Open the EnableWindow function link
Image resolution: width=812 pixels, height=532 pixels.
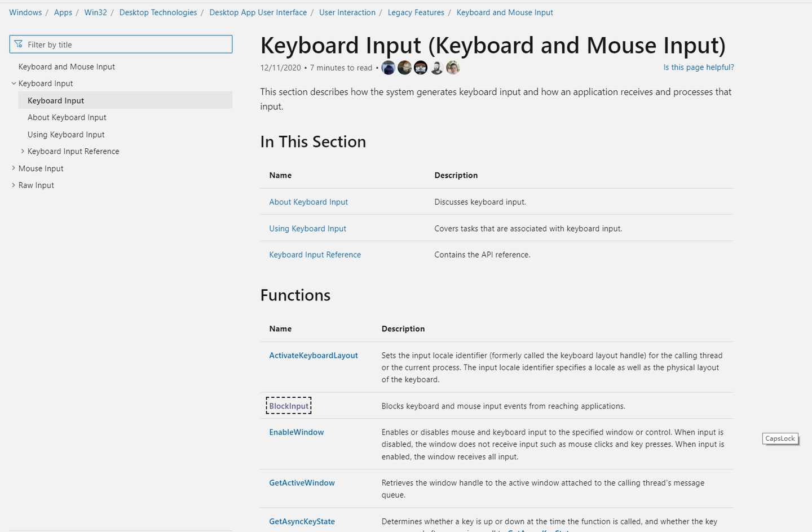coord(297,432)
